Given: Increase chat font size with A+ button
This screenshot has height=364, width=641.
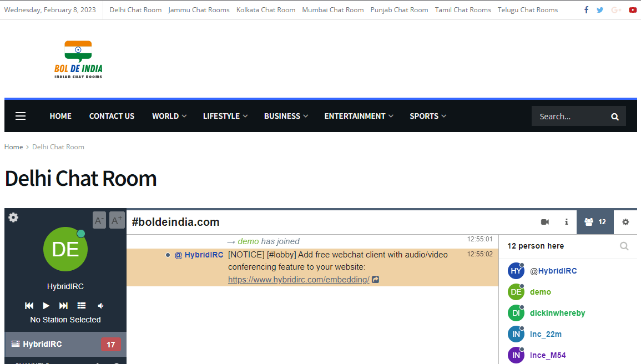Looking at the screenshot, I should 117,220.
